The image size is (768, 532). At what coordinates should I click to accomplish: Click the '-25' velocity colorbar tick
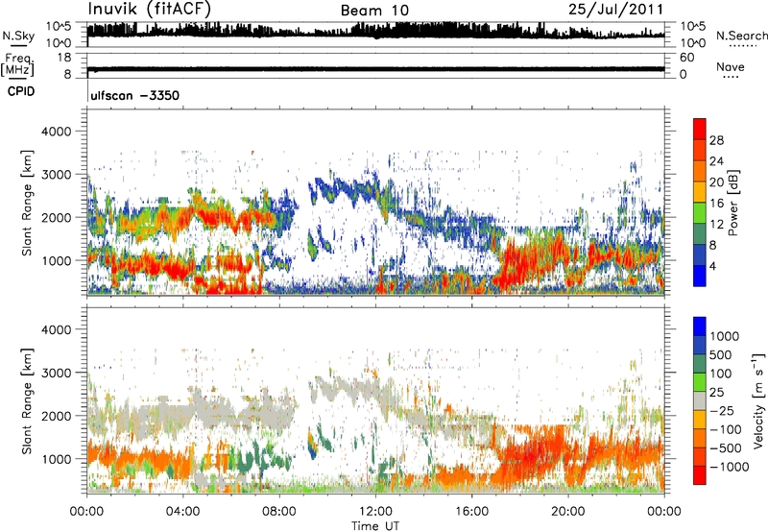(x=722, y=410)
